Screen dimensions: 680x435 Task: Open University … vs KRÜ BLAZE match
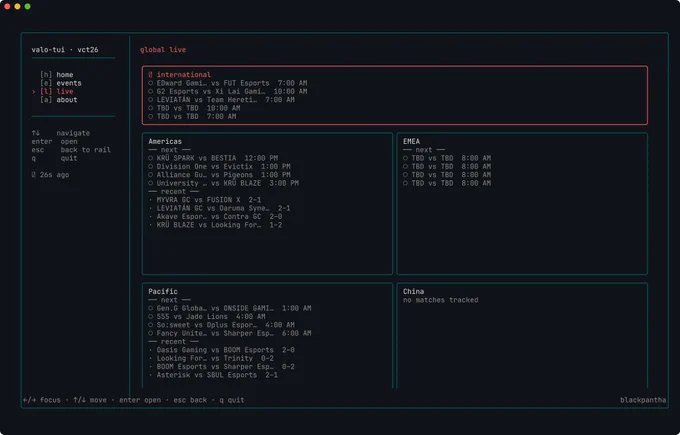pyautogui.click(x=223, y=183)
